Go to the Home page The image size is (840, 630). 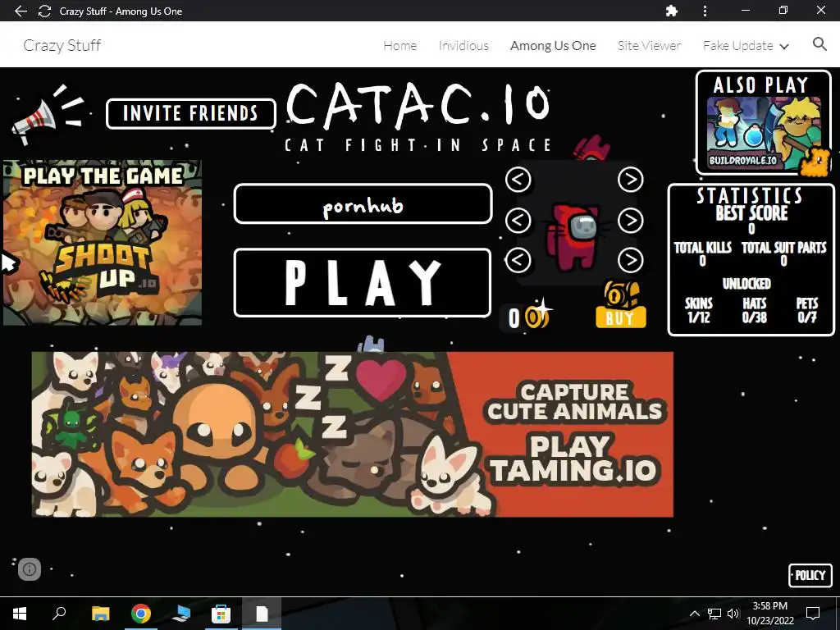tap(400, 46)
